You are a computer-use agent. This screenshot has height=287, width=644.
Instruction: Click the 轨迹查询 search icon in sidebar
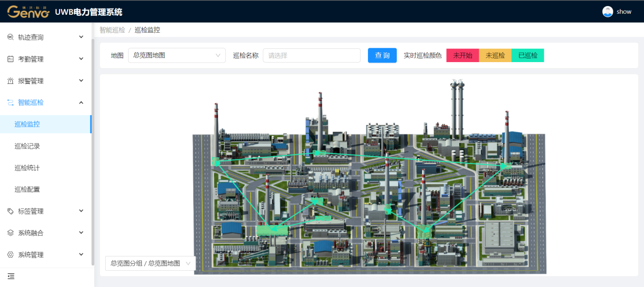[11, 37]
